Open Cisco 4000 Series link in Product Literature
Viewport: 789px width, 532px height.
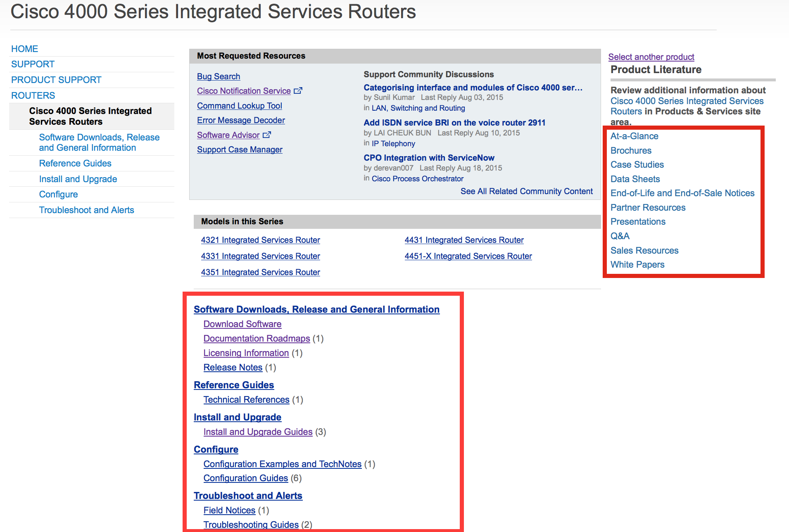click(x=687, y=106)
